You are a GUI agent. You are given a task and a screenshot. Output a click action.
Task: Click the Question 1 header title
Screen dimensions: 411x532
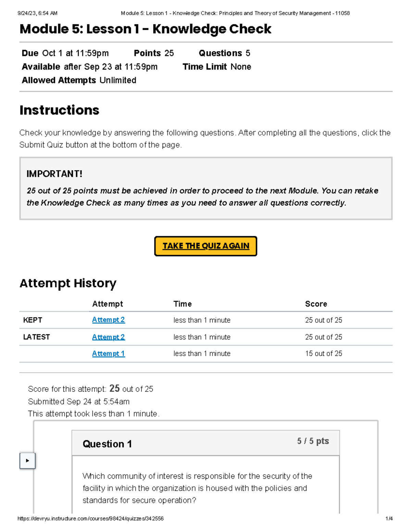107,444
